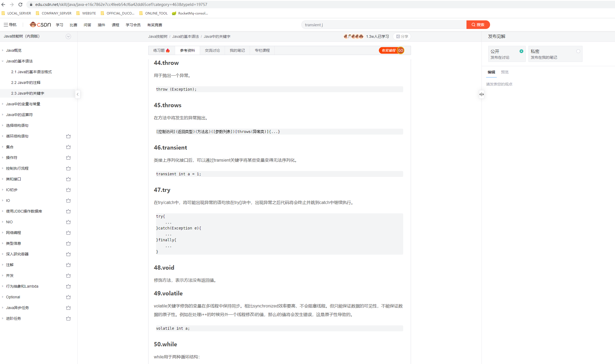This screenshot has height=364, width=615.
Task: Collapse the Java的基本语法 tree section
Action: click(2, 61)
